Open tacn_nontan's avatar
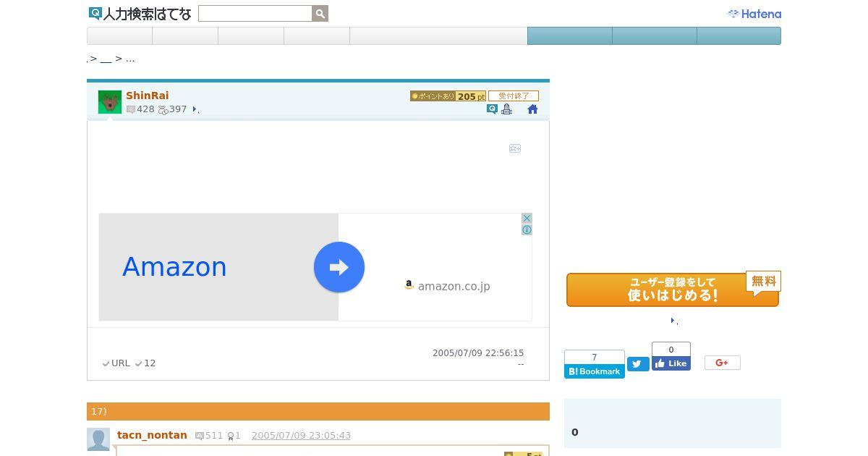 98,439
